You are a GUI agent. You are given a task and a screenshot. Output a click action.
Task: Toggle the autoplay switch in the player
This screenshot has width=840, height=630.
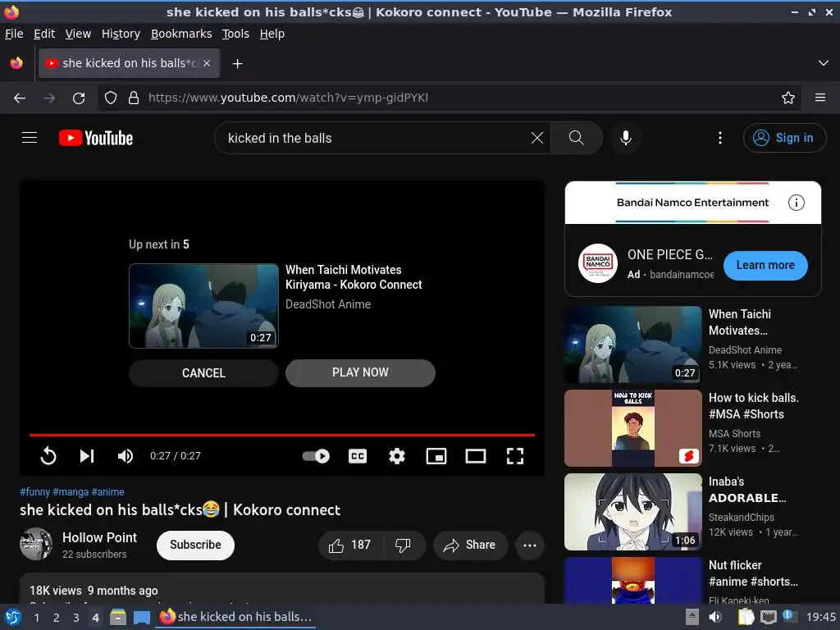point(316,456)
